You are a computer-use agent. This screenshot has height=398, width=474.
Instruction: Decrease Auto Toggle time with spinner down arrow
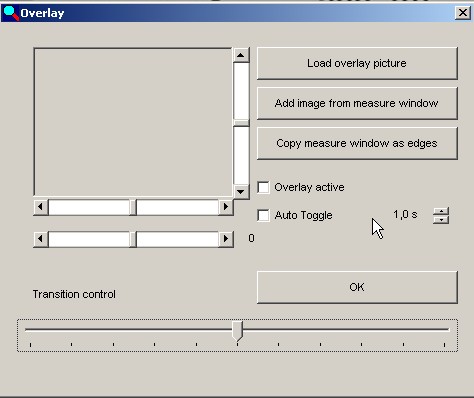coord(441,220)
